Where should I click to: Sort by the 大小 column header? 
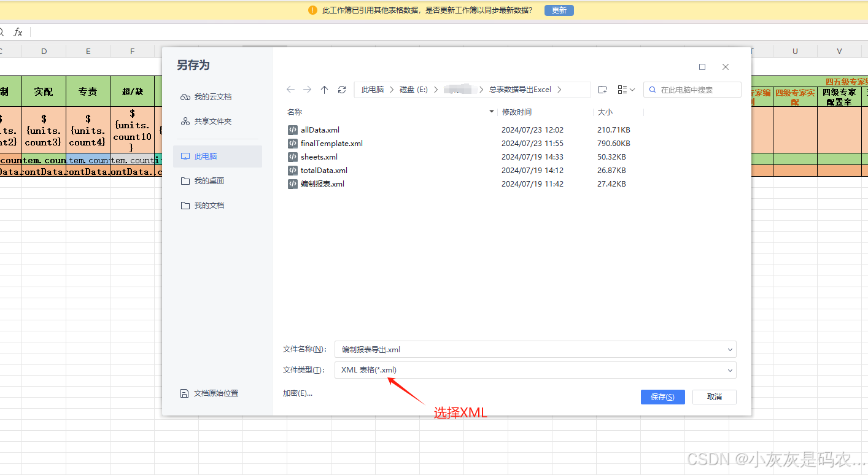[605, 112]
